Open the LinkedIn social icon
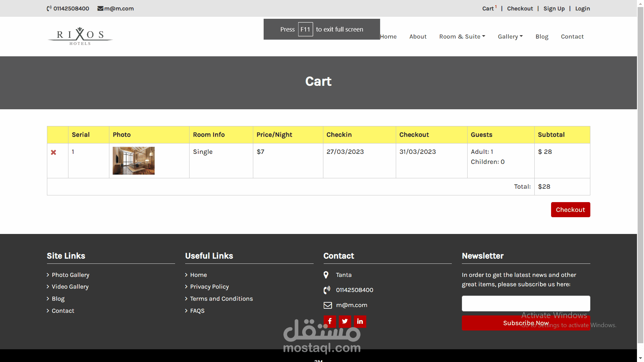The image size is (644, 362). click(x=360, y=321)
